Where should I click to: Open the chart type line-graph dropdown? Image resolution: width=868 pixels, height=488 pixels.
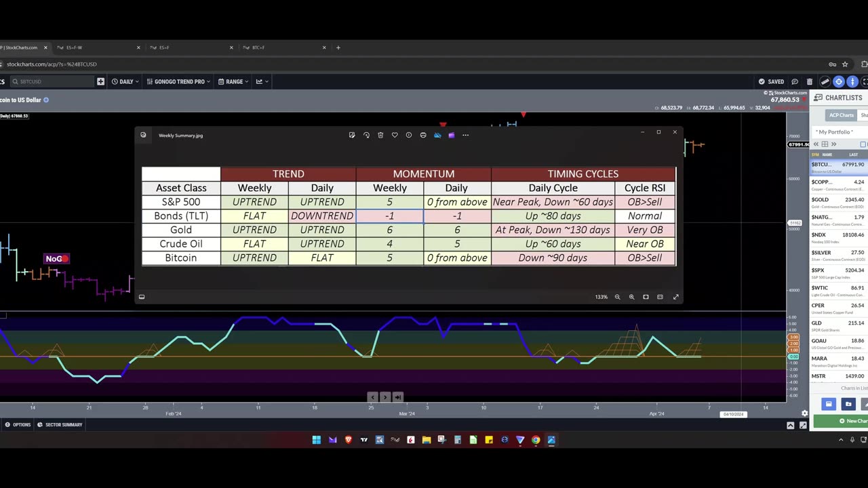click(262, 81)
